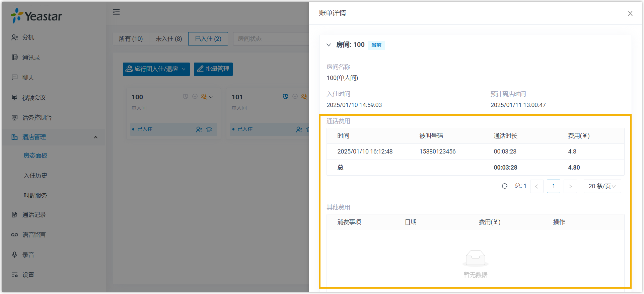Collapse the sidebar menu hamburger icon

pos(116,12)
